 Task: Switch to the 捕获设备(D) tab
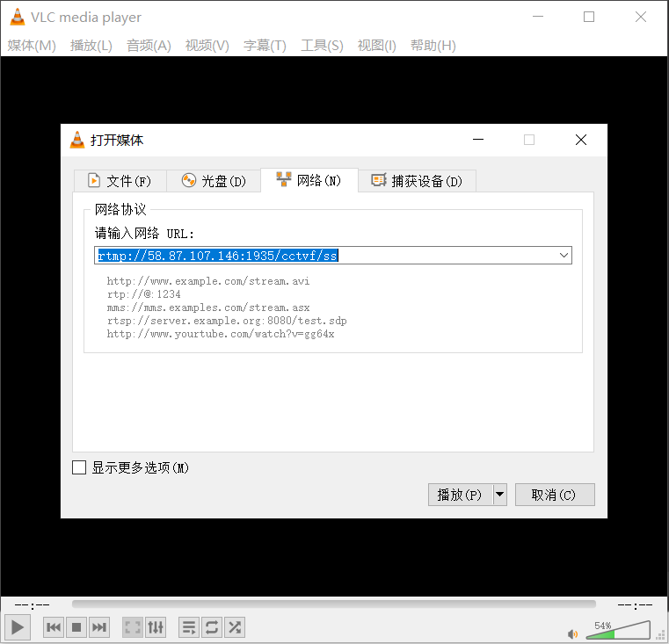pos(417,181)
